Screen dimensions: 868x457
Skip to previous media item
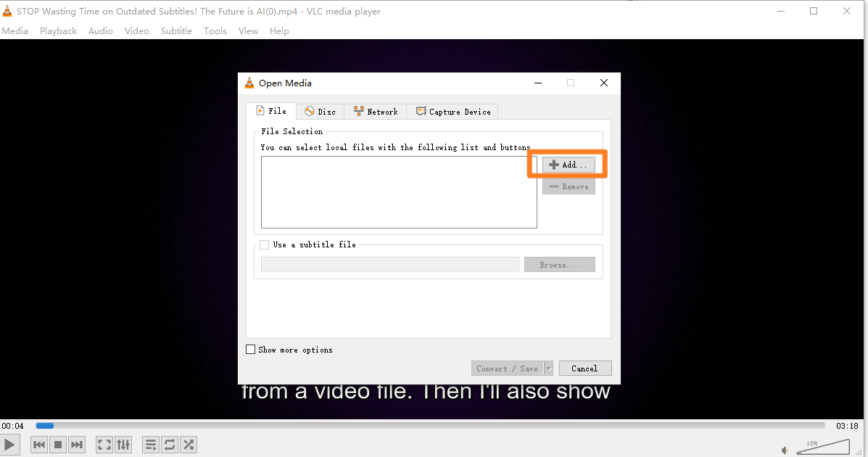[x=38, y=444]
